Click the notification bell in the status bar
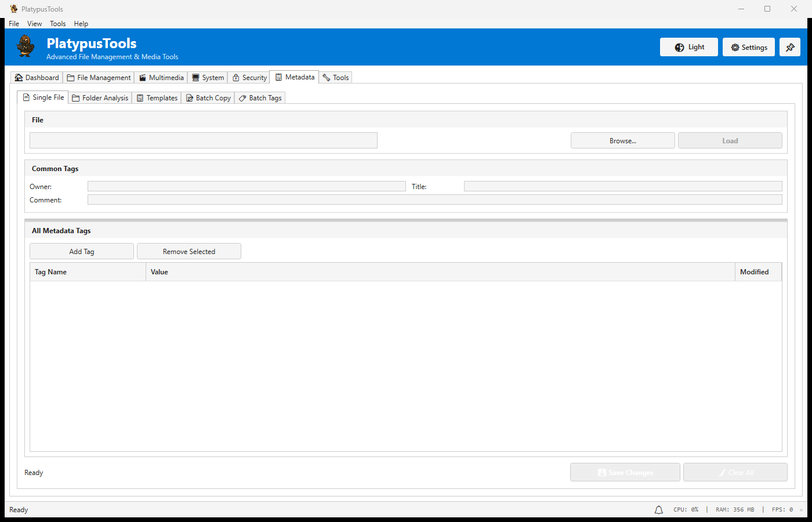Viewport: 812px width, 522px height. click(x=658, y=509)
